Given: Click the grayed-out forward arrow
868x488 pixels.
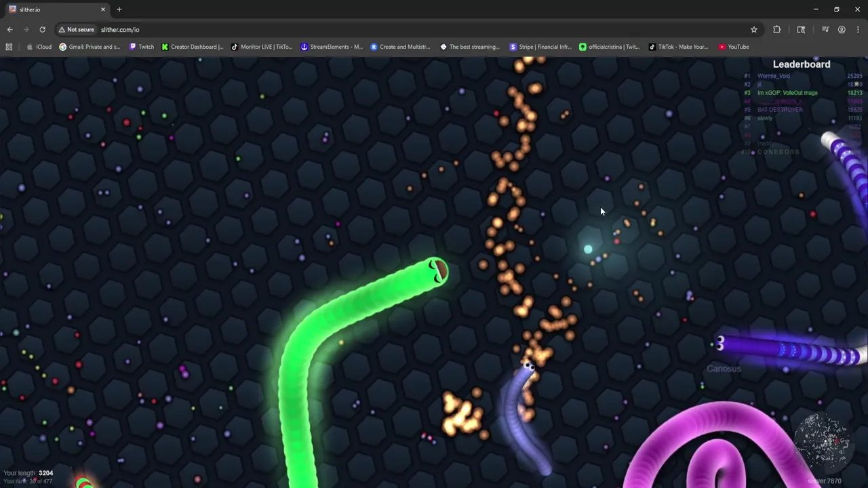Looking at the screenshot, I should (26, 29).
